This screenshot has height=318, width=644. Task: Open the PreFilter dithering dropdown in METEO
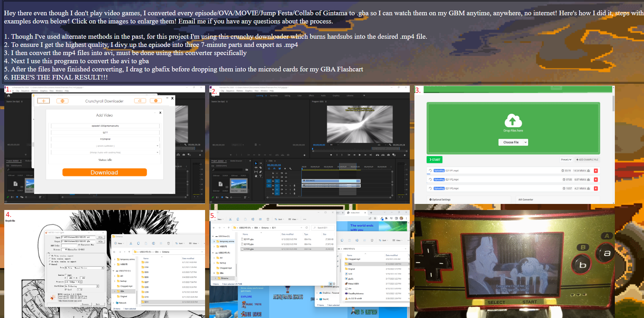(97, 286)
